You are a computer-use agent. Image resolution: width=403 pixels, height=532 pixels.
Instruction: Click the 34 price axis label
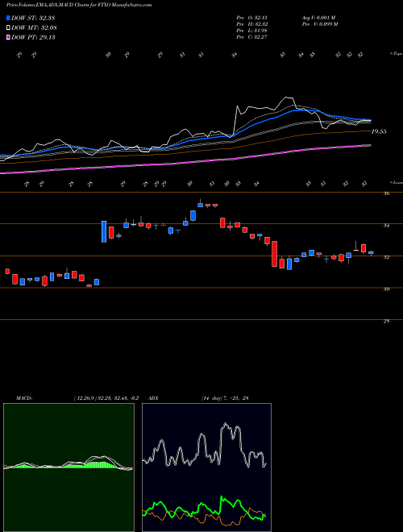pyautogui.click(x=386, y=225)
